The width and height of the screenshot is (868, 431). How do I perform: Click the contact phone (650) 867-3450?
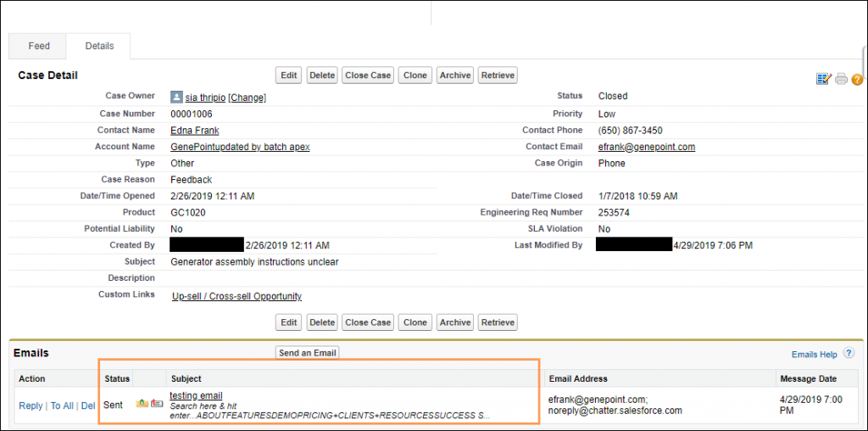(x=631, y=131)
